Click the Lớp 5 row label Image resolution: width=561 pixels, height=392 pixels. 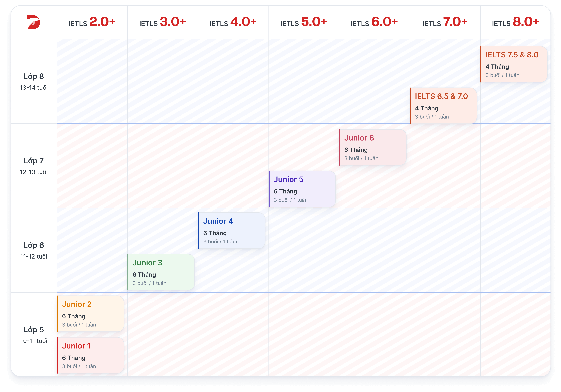pos(34,330)
